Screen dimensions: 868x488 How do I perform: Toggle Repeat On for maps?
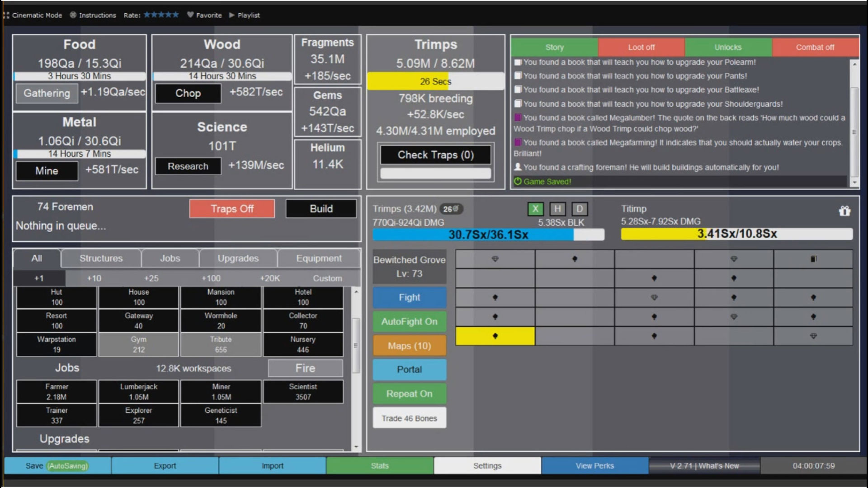pyautogui.click(x=409, y=394)
